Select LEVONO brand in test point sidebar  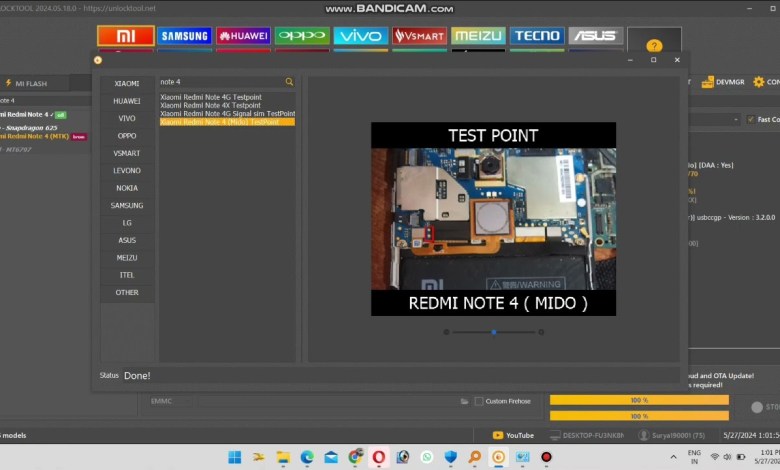[127, 171]
